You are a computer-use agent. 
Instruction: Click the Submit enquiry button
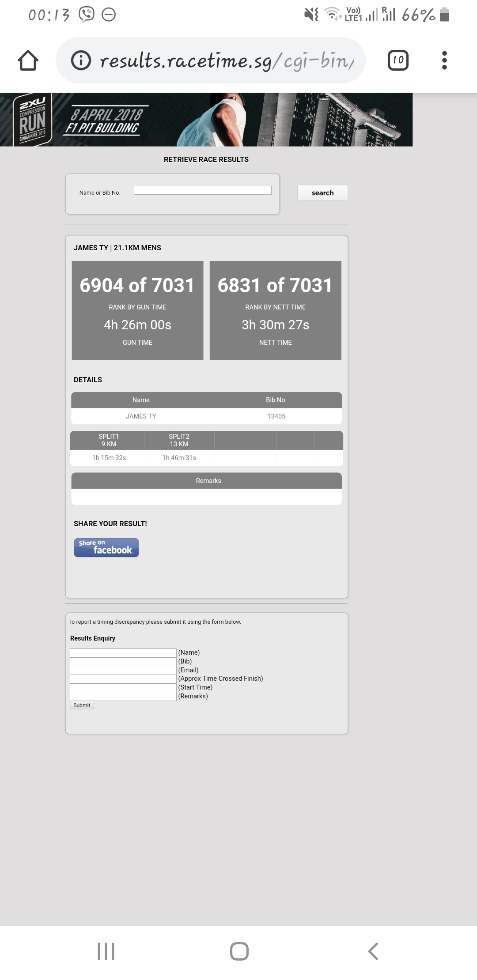82,705
